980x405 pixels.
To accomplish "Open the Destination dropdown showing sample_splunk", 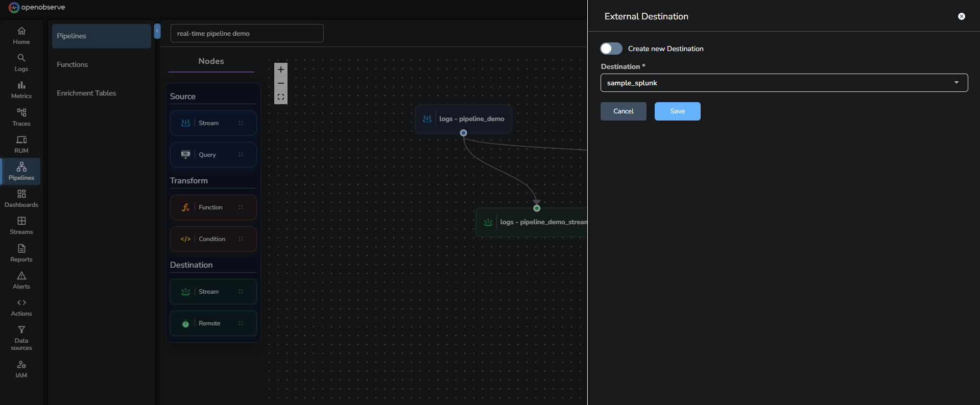I will tap(783, 83).
